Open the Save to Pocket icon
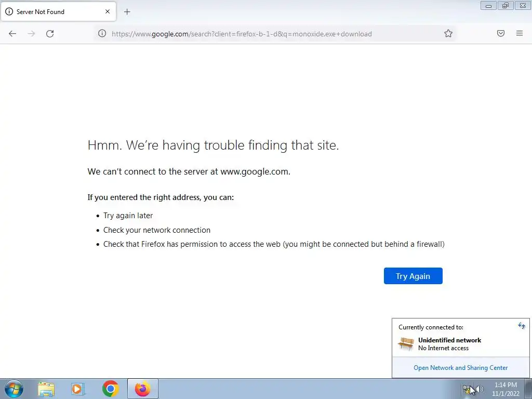532x399 pixels. coord(500,33)
